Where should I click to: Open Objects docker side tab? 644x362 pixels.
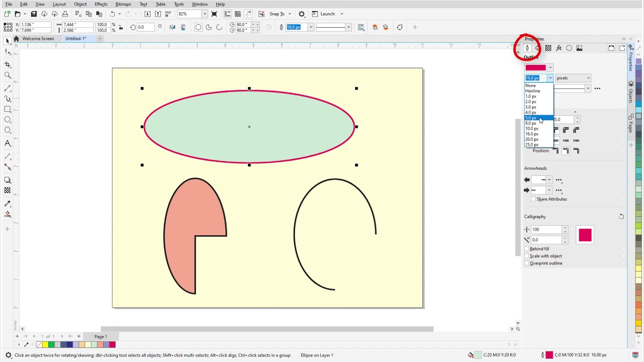click(631, 92)
